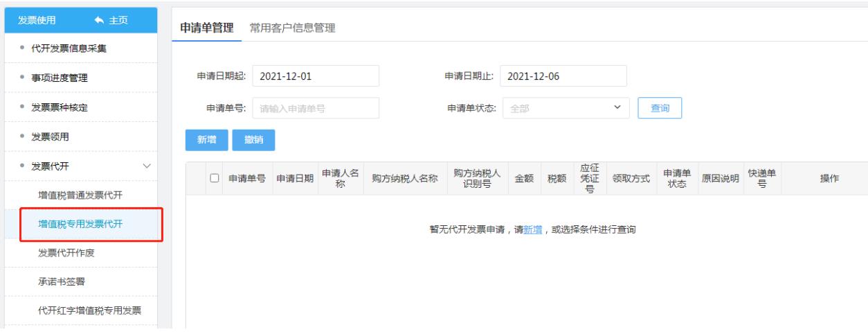Open the 申请日期起 date field
This screenshot has width=868, height=332.
click(x=316, y=76)
